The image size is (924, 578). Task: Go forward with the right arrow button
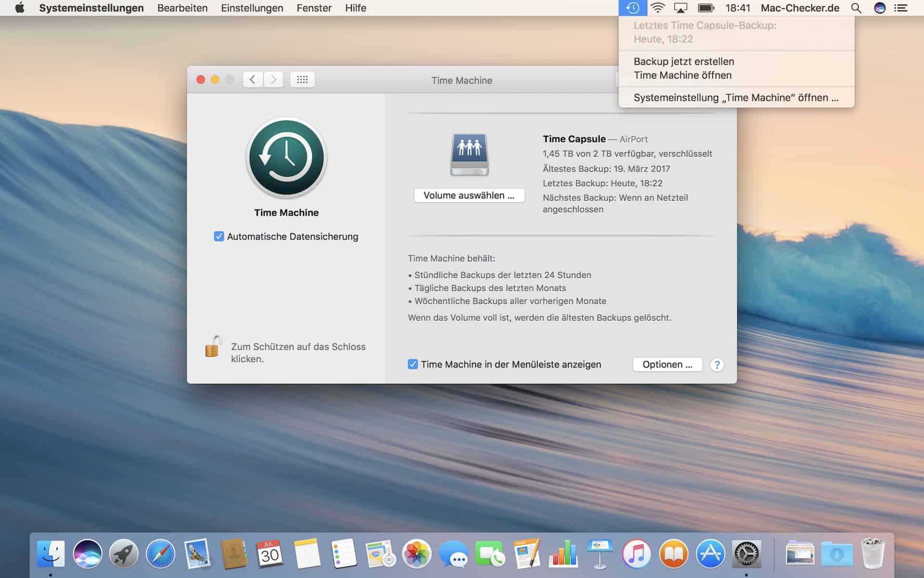point(273,79)
